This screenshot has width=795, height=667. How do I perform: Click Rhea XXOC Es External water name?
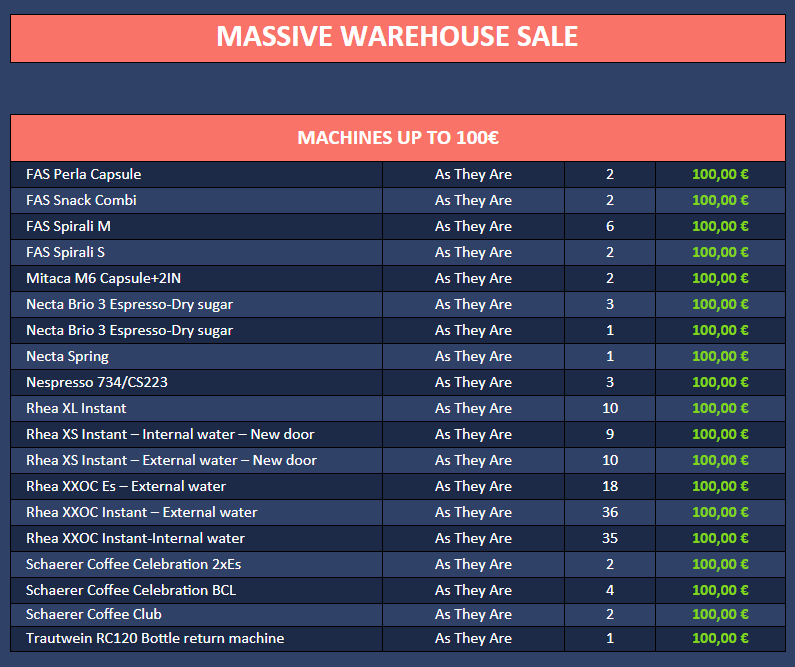[126, 486]
